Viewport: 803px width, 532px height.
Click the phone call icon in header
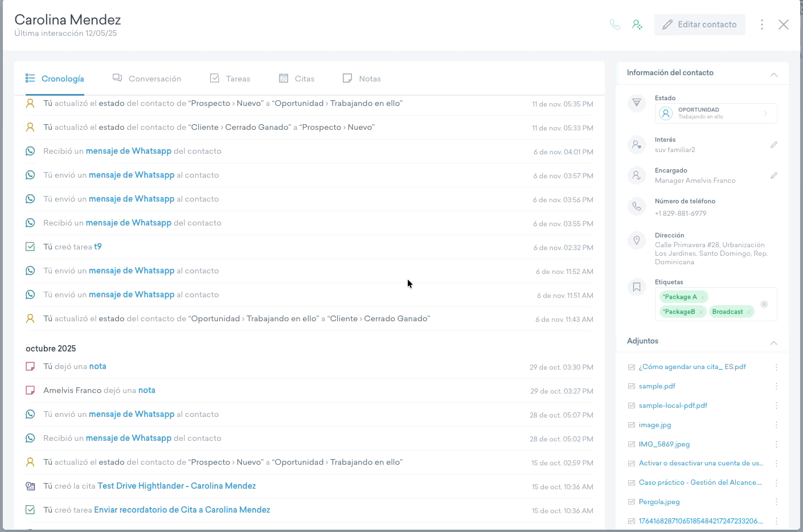pos(614,24)
